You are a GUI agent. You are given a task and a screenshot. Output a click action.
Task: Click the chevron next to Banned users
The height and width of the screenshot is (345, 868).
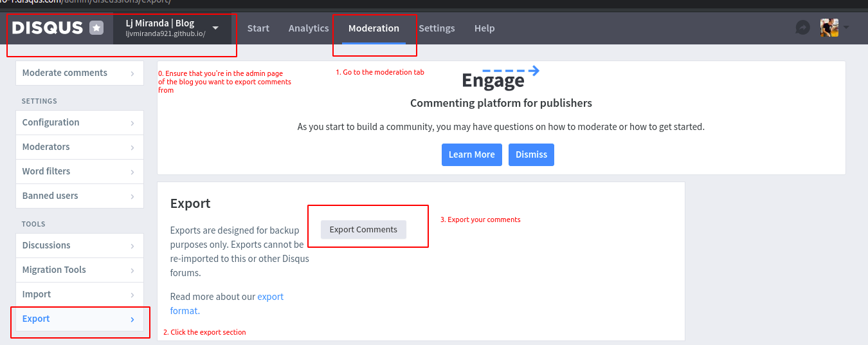132,196
